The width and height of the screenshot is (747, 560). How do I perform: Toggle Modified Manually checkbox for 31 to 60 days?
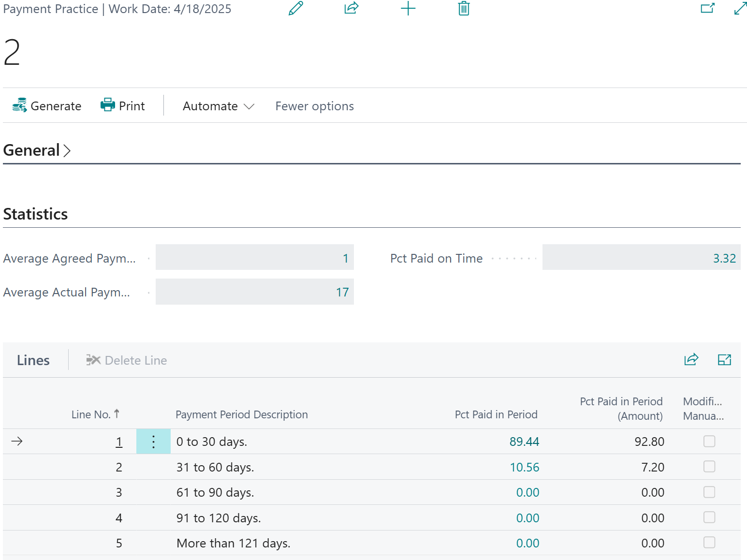[709, 466]
